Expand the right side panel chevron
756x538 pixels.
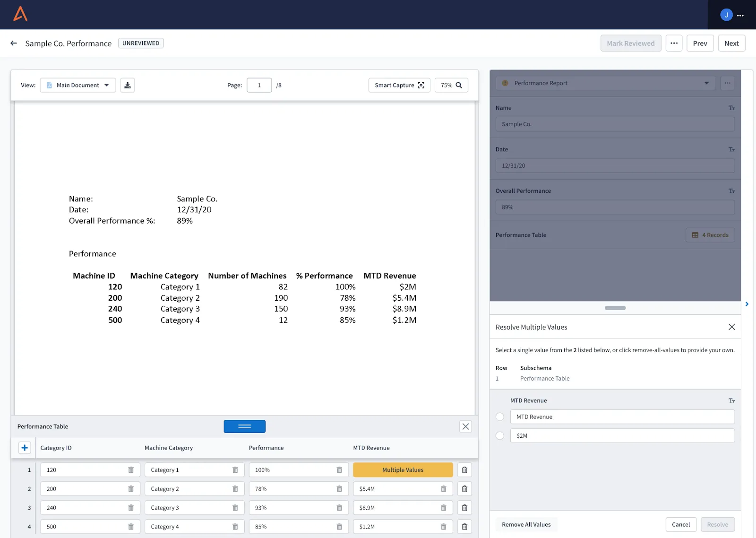coord(747,304)
